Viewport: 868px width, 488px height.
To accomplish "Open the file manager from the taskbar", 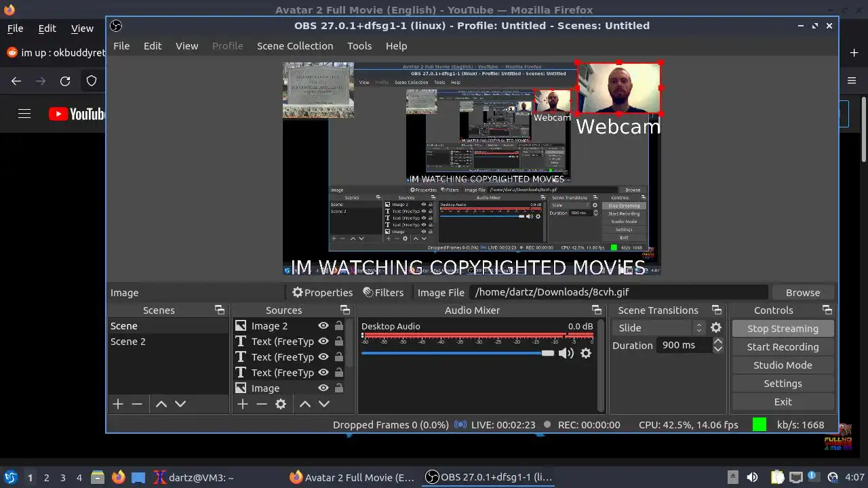I will pyautogui.click(x=98, y=477).
